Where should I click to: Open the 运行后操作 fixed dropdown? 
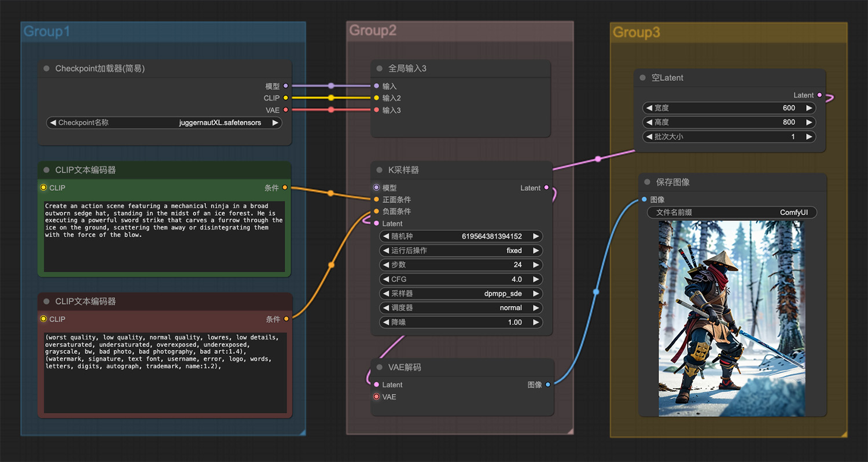click(461, 250)
